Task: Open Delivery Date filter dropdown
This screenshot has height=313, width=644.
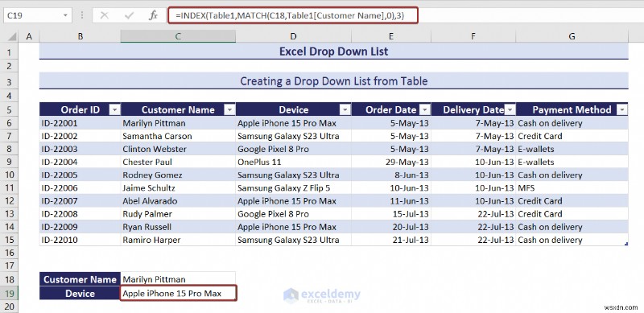Action: tap(510, 109)
